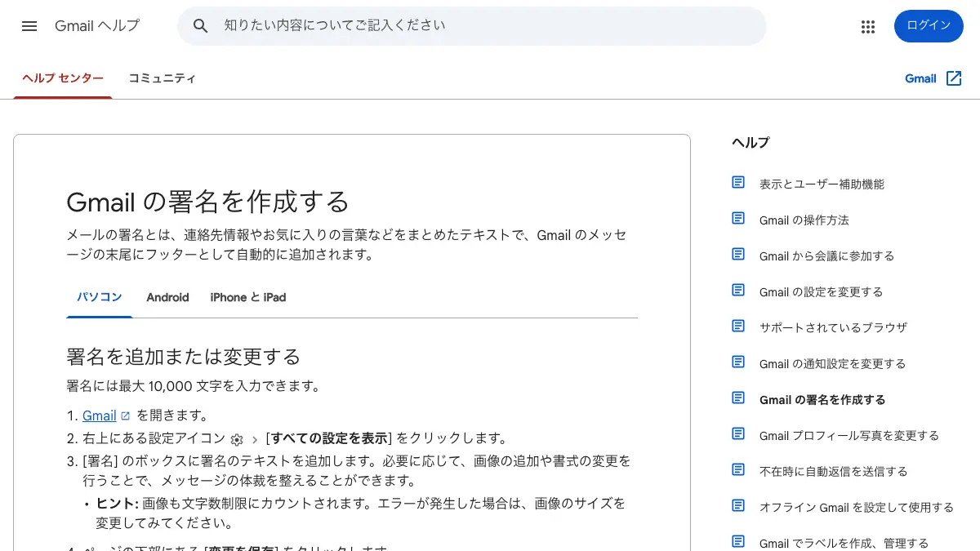Open Gmail の操作方法 help article
This screenshot has height=551, width=980.
point(804,220)
